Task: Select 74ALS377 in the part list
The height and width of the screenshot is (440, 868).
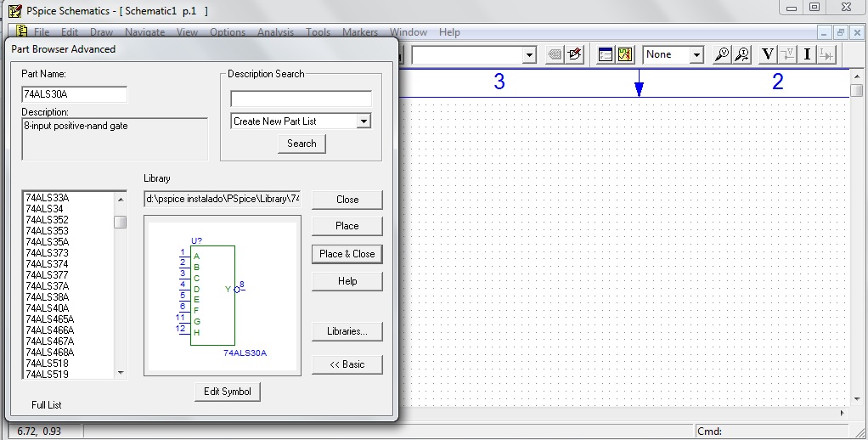Action: point(47,275)
